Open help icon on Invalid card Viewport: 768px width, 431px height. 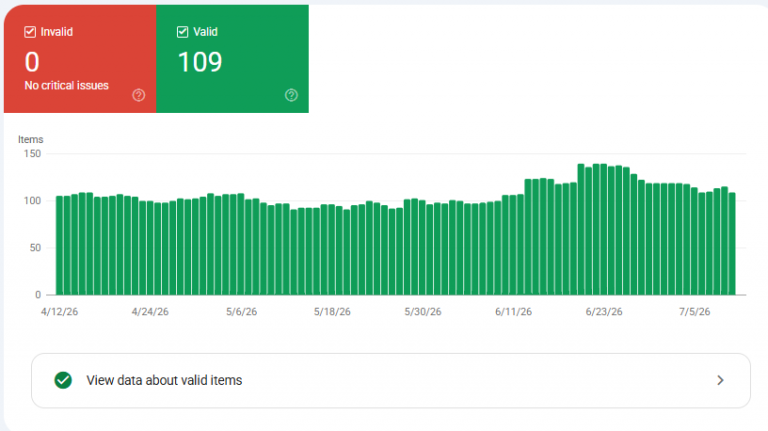coord(139,95)
